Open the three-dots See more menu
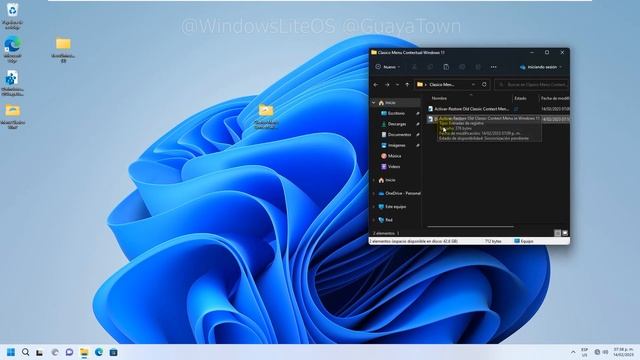The width and height of the screenshot is (640, 360). click(x=494, y=67)
